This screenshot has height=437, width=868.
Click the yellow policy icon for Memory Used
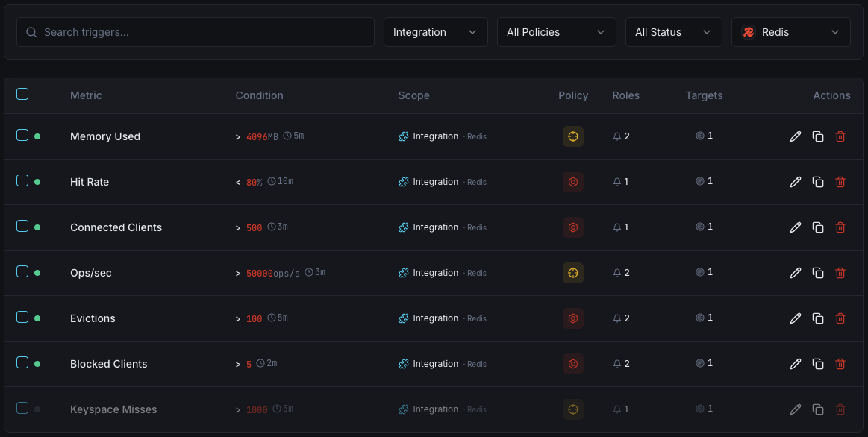(x=573, y=136)
